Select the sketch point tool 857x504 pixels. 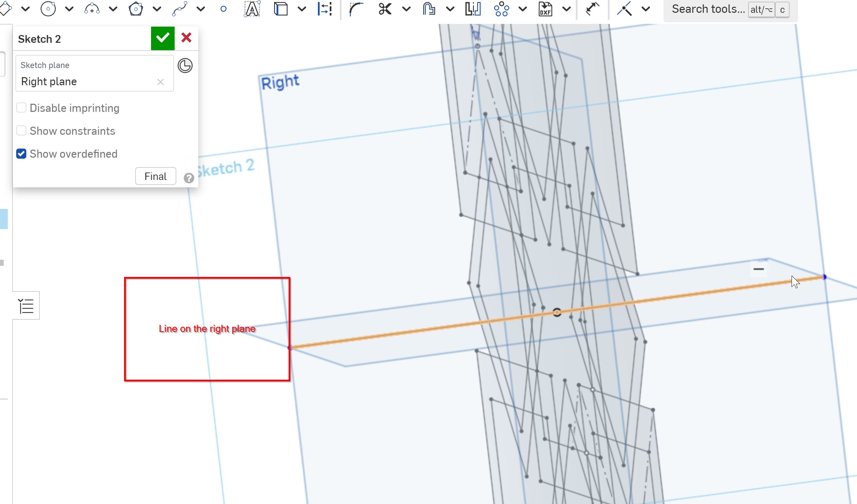224,9
